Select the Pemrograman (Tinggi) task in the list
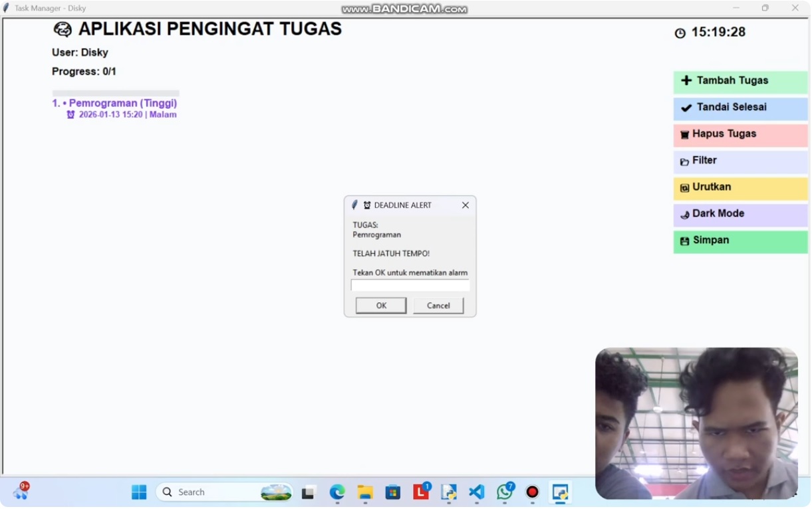Image resolution: width=812 pixels, height=509 pixels. (114, 103)
